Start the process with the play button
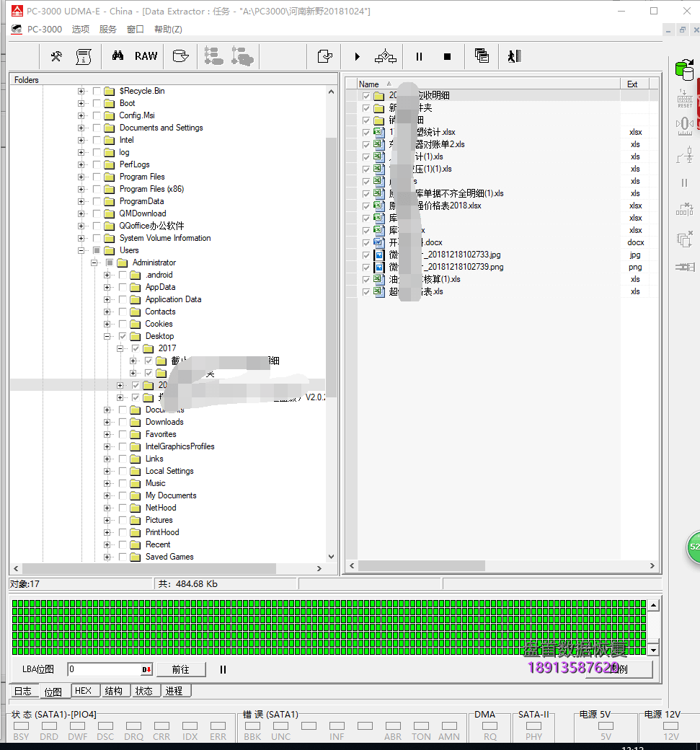The image size is (700, 750). coord(357,56)
